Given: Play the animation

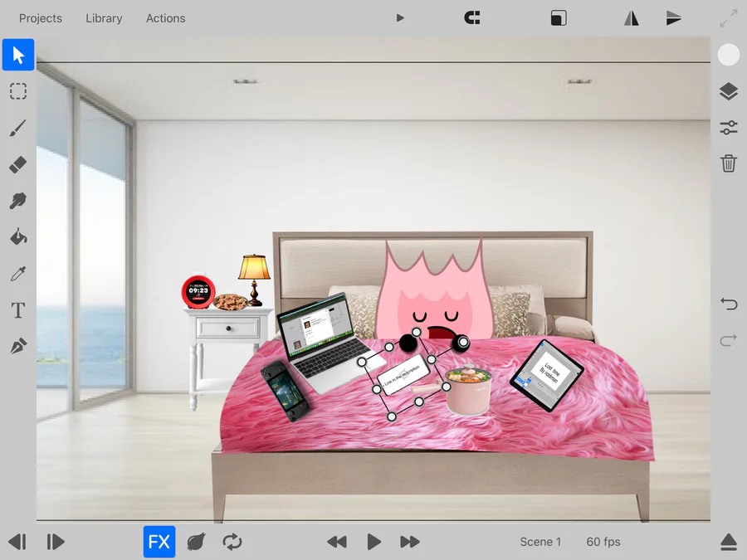Looking at the screenshot, I should tap(374, 542).
